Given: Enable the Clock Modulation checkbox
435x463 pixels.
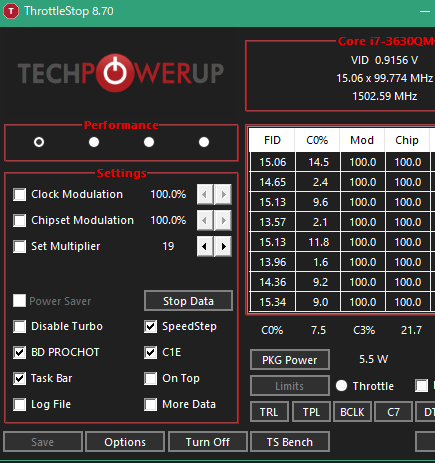Looking at the screenshot, I should point(19,194).
